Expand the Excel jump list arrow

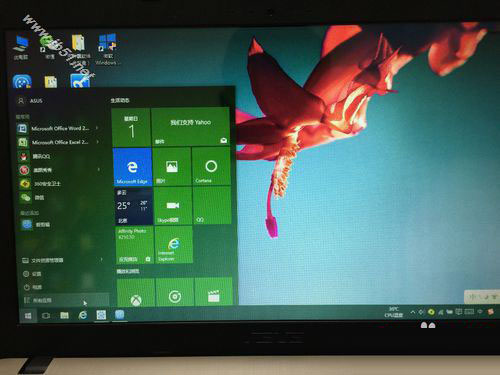click(98, 142)
